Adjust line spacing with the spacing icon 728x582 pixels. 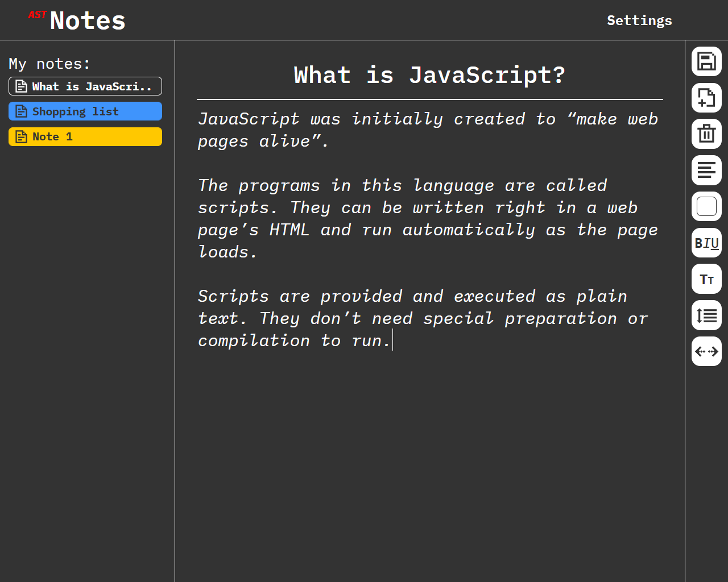(706, 315)
